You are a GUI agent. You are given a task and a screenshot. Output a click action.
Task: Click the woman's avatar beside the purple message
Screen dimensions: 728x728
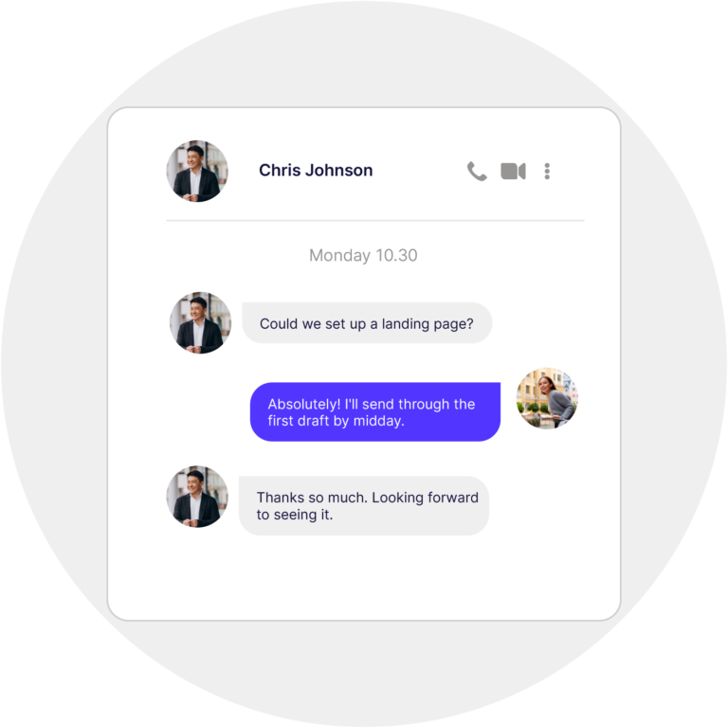pos(547,398)
